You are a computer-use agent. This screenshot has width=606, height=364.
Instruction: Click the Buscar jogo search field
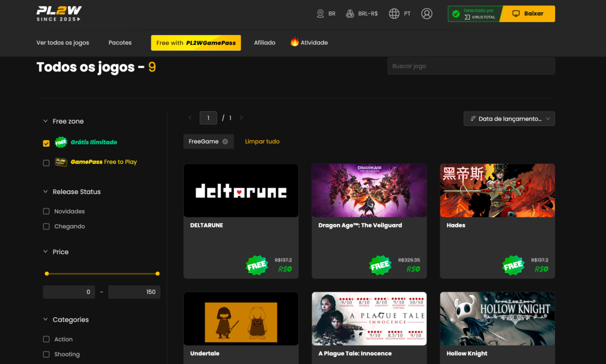coord(471,66)
